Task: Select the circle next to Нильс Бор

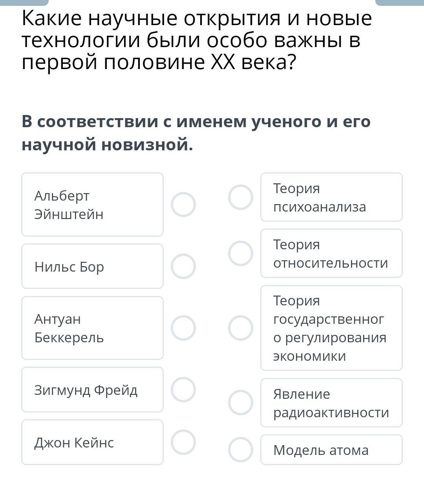Action: [x=183, y=266]
